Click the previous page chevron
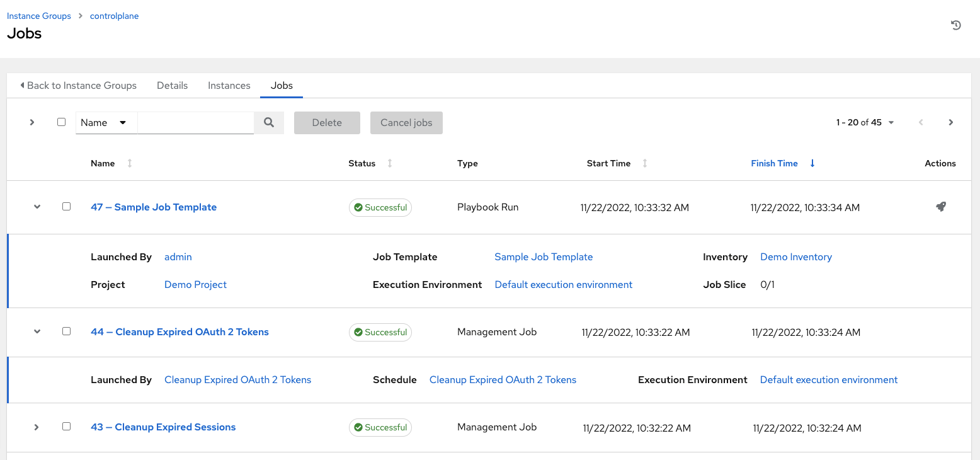The image size is (980, 460). pyautogui.click(x=921, y=122)
